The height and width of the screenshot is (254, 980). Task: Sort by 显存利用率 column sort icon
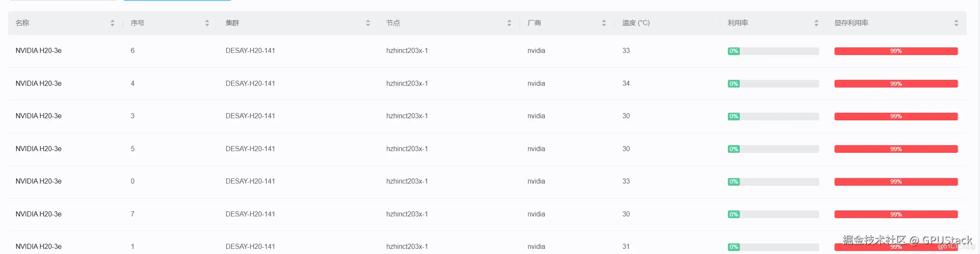[x=956, y=23]
